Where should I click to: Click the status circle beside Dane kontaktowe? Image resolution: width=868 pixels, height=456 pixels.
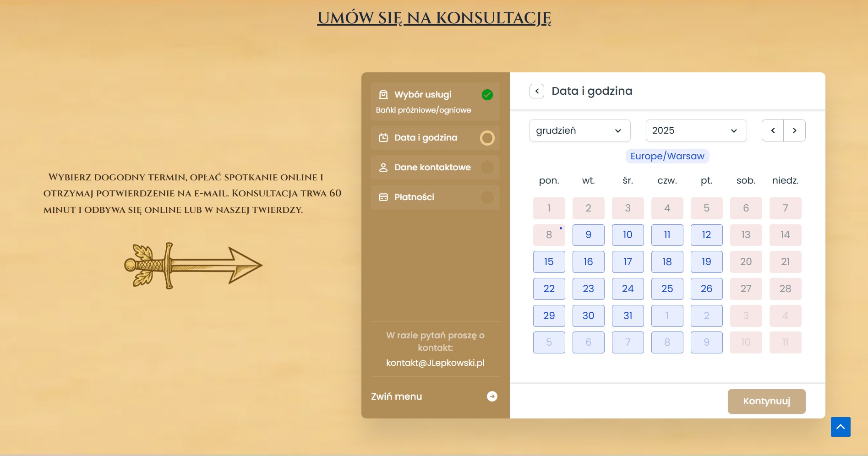[487, 167]
